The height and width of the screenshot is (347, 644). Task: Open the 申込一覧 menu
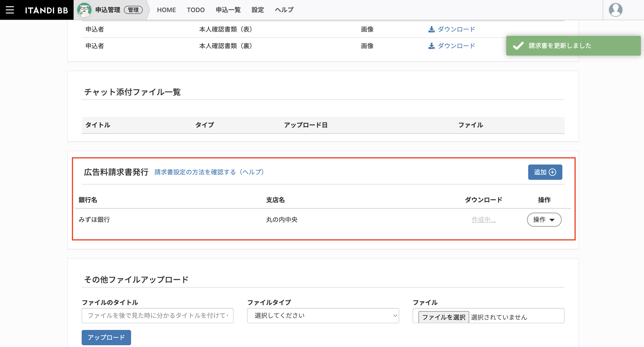[228, 10]
